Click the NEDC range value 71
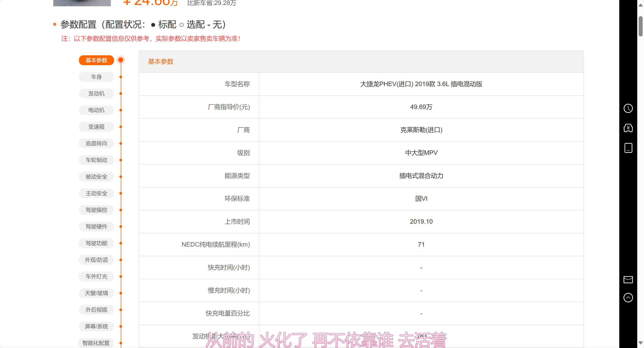 (x=421, y=245)
